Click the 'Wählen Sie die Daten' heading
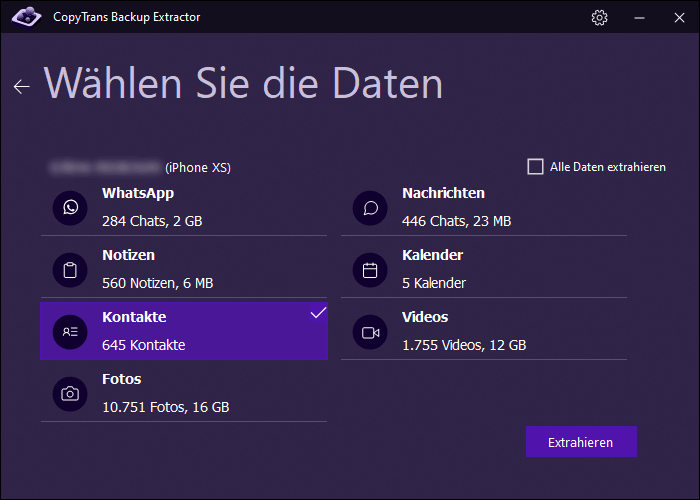 tap(243, 83)
